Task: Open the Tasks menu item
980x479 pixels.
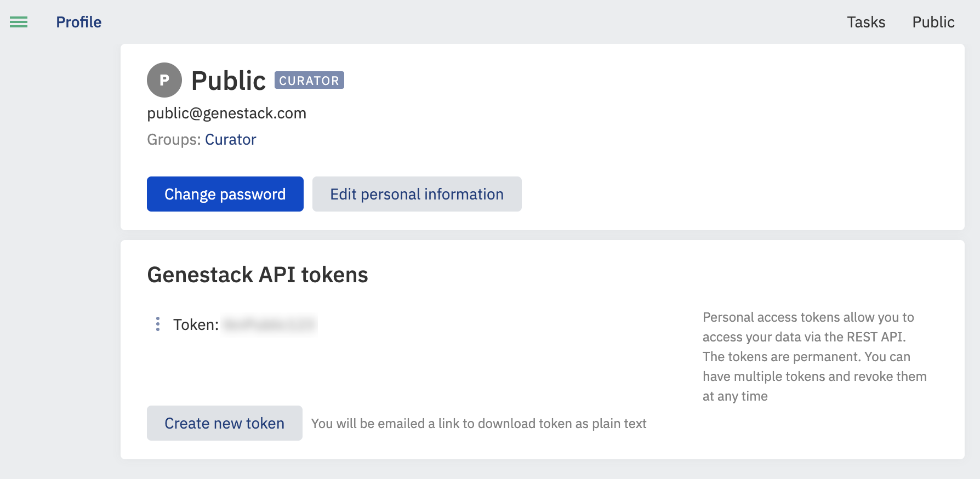Action: pyautogui.click(x=866, y=22)
